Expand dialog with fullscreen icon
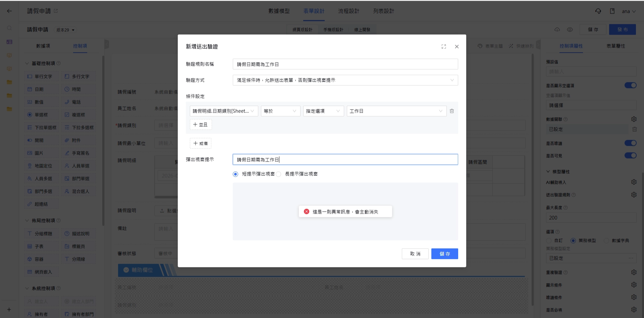Screen dimensions: 644x318 pos(444,47)
